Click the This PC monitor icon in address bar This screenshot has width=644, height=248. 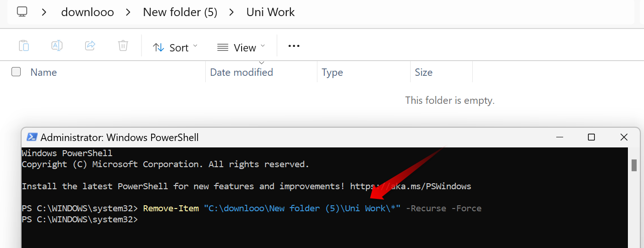click(22, 11)
